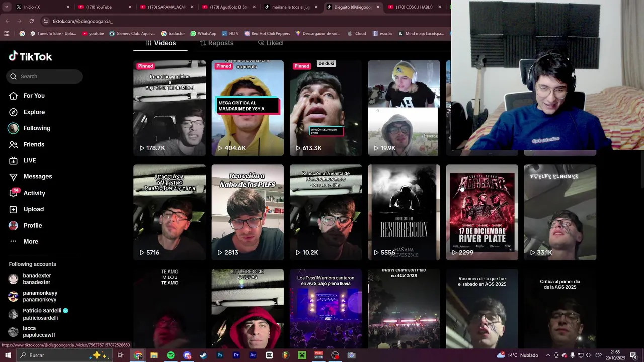Open Little Boogie Okupas video
This screenshot has width=644, height=362.
click(x=248, y=309)
